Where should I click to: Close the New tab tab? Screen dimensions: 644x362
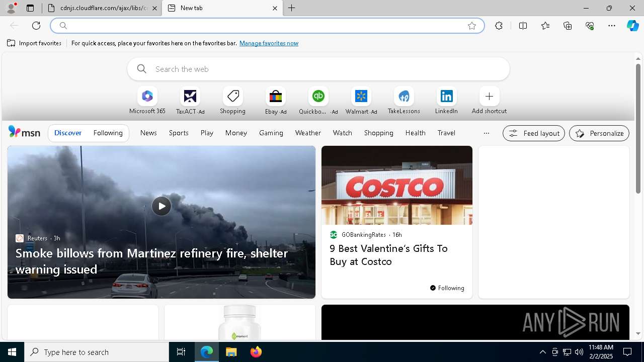coord(275,8)
